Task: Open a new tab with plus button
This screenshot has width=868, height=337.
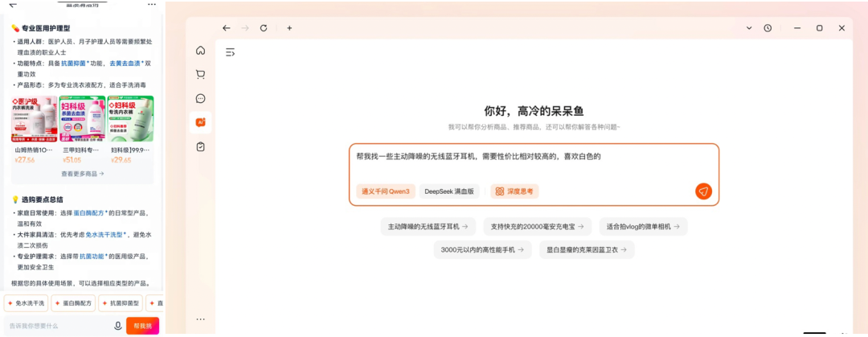Action: click(x=289, y=28)
